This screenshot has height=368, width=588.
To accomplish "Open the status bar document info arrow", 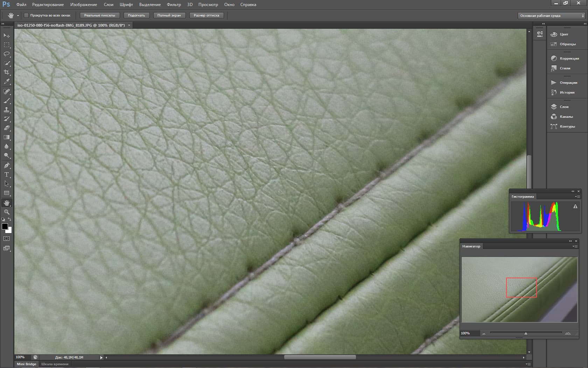I will (x=101, y=357).
